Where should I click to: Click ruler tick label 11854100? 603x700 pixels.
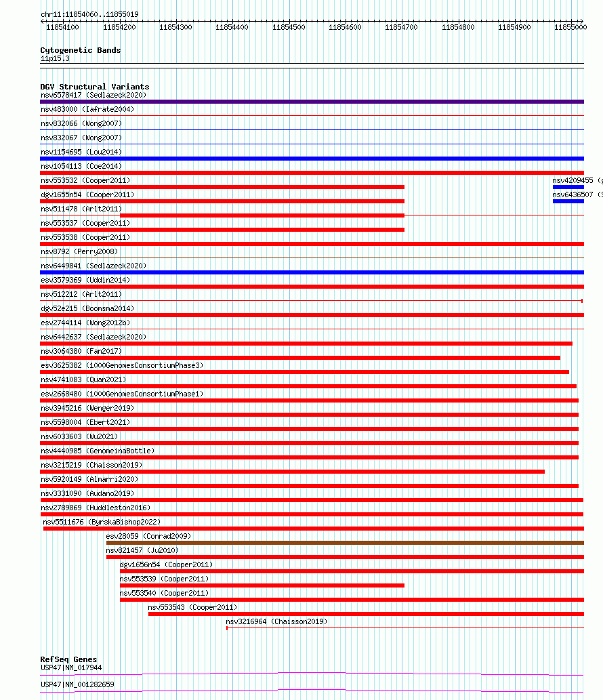coord(62,27)
